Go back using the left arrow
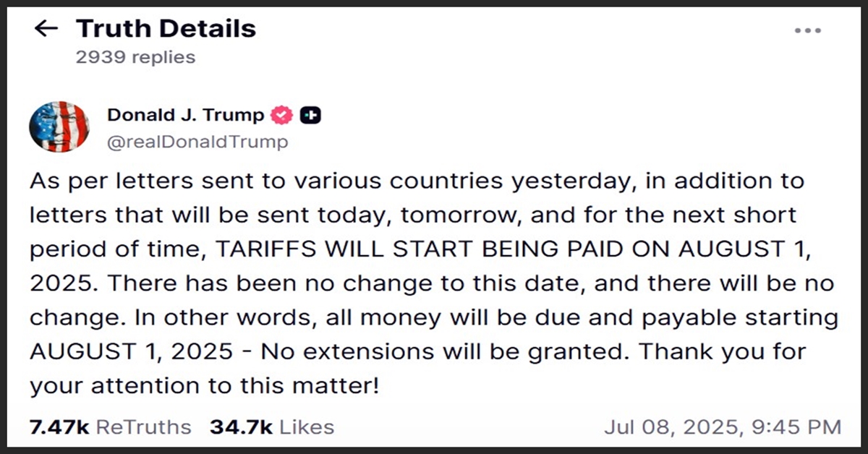The image size is (868, 454). [46, 29]
